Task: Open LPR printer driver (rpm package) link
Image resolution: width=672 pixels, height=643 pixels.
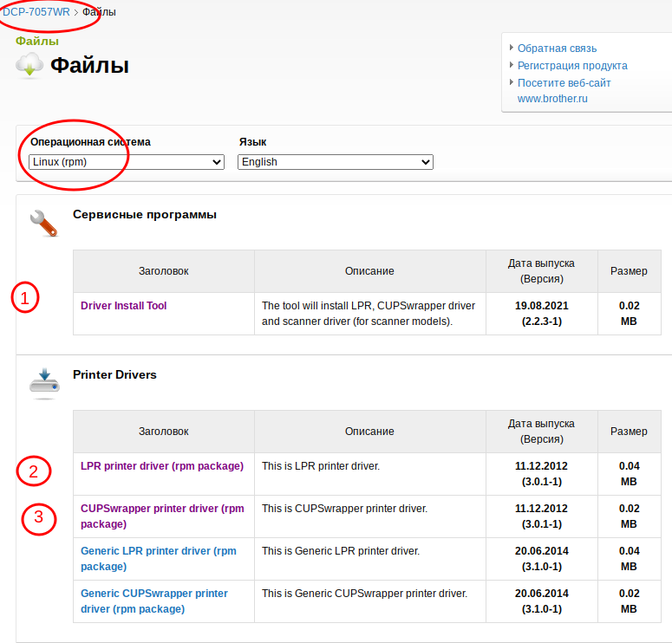Action: 162,465
